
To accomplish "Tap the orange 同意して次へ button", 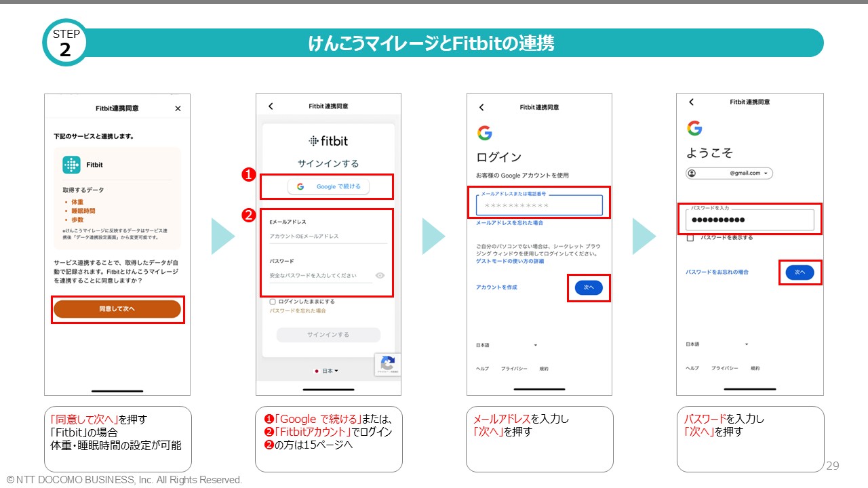I will 117,309.
